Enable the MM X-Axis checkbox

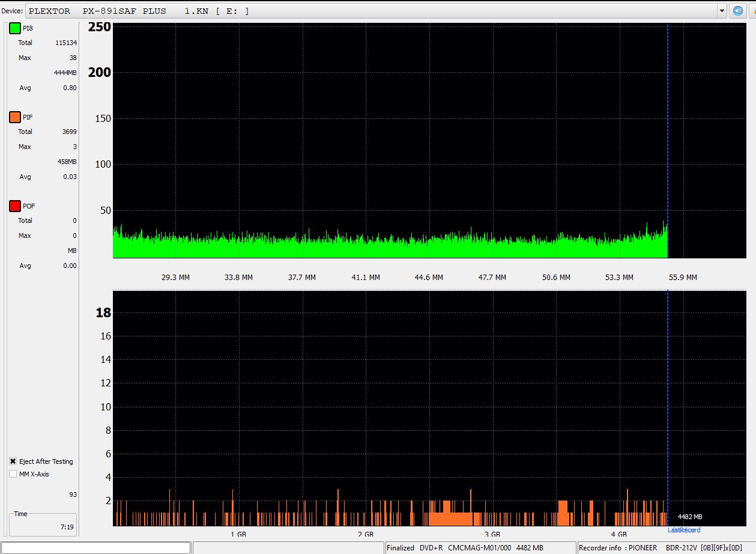(13, 474)
